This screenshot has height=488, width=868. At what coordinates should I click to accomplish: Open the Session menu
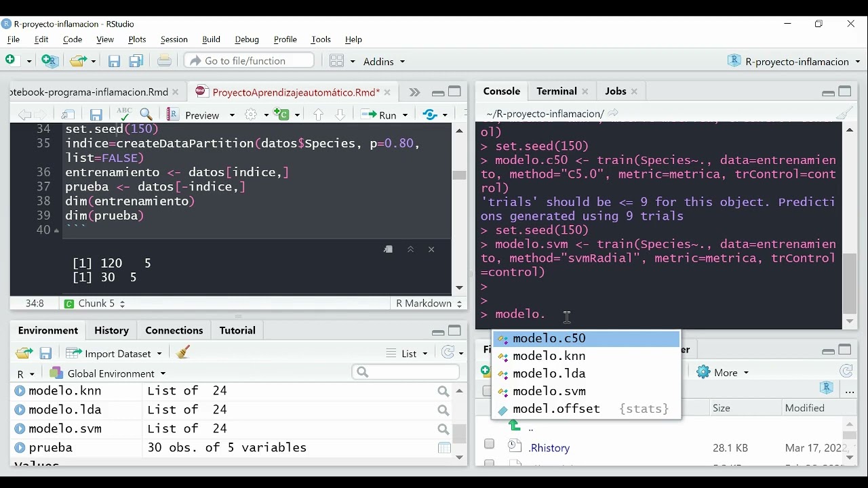click(174, 39)
